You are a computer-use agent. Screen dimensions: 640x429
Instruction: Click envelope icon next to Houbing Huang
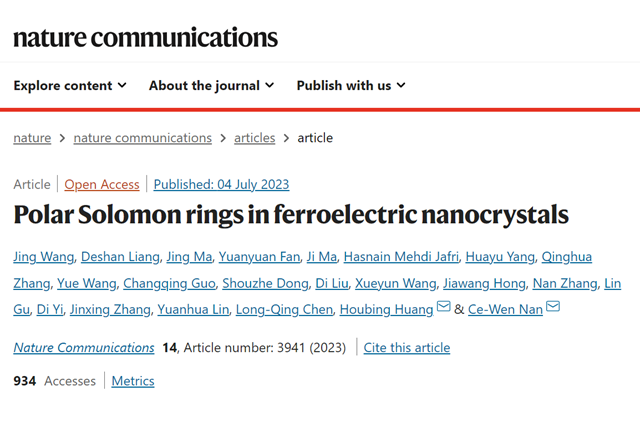[443, 308]
